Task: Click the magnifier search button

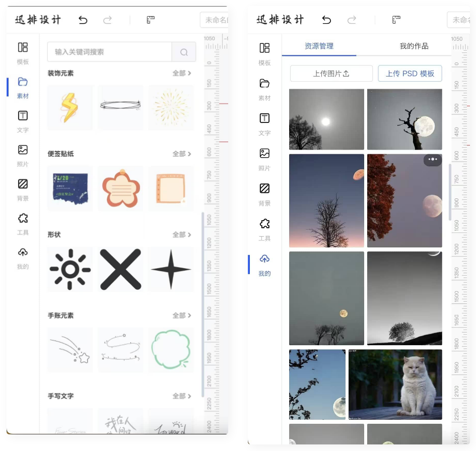Action: (184, 52)
